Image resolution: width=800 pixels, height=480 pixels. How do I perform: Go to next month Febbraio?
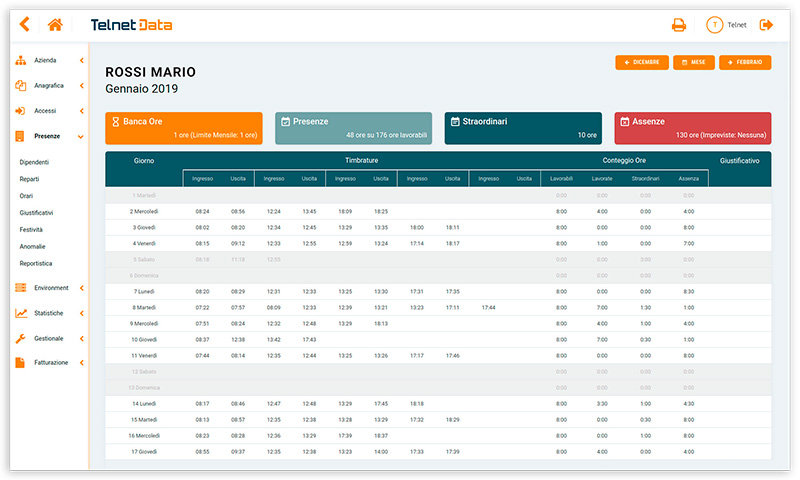pyautogui.click(x=745, y=62)
